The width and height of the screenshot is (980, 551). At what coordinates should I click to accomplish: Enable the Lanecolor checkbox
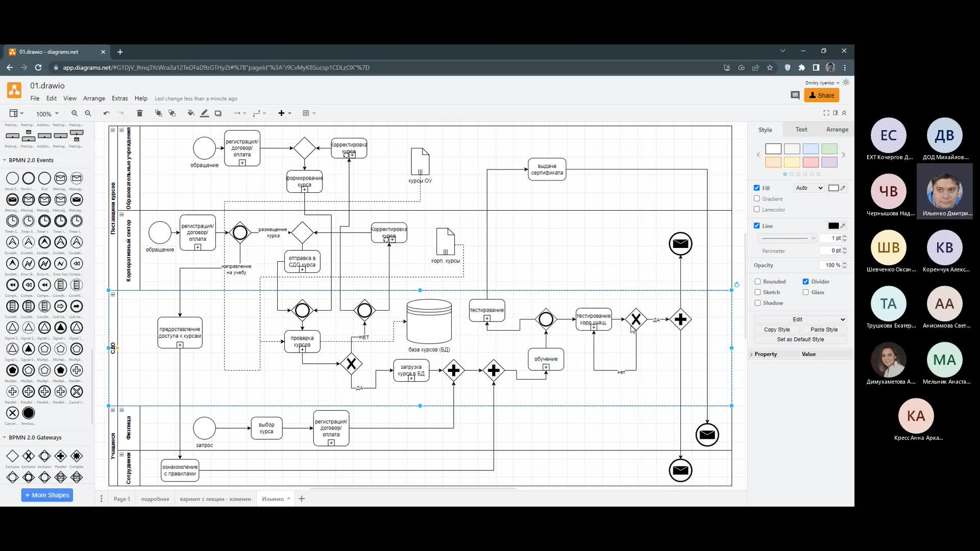[757, 209]
